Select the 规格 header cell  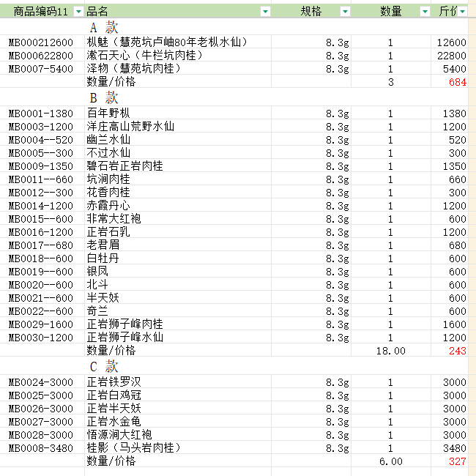click(x=310, y=11)
